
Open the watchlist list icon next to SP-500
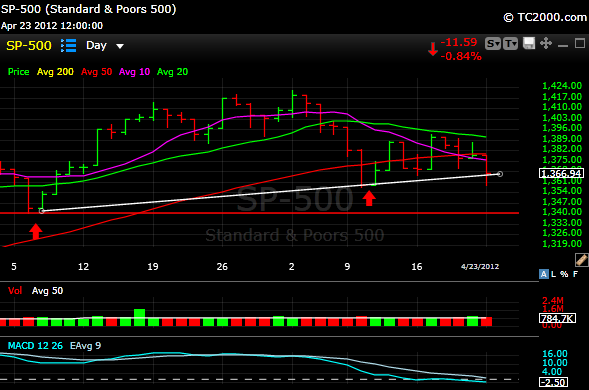(x=69, y=45)
